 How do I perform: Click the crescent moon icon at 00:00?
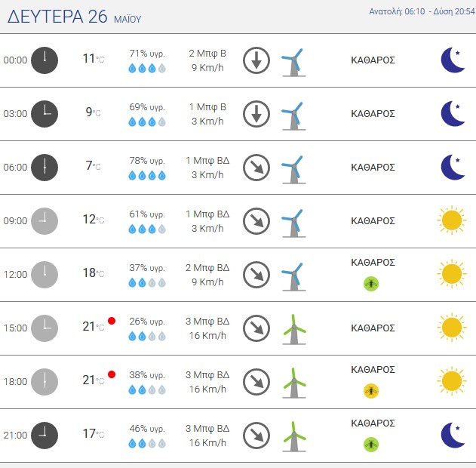click(x=453, y=60)
